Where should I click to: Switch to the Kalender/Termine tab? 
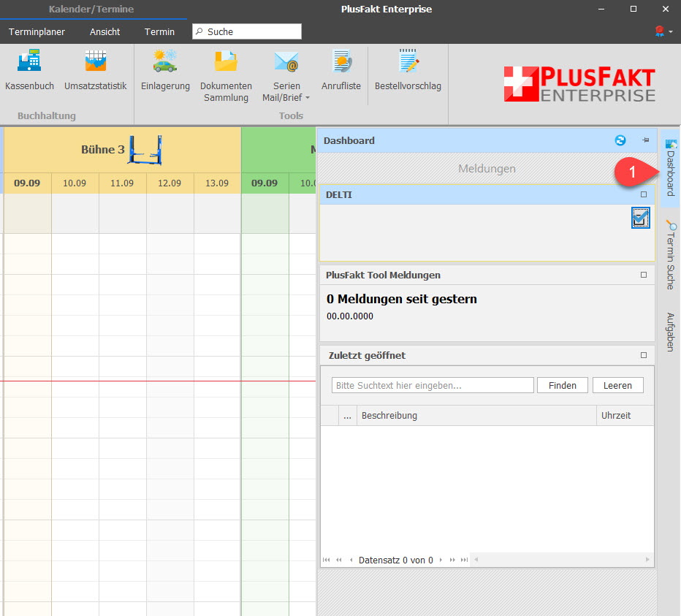(91, 9)
